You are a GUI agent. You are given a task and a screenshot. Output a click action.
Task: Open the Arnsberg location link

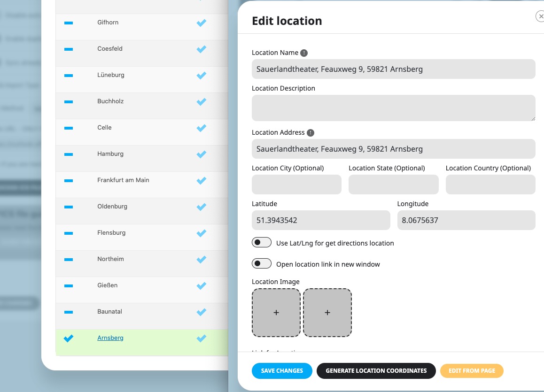tap(110, 338)
